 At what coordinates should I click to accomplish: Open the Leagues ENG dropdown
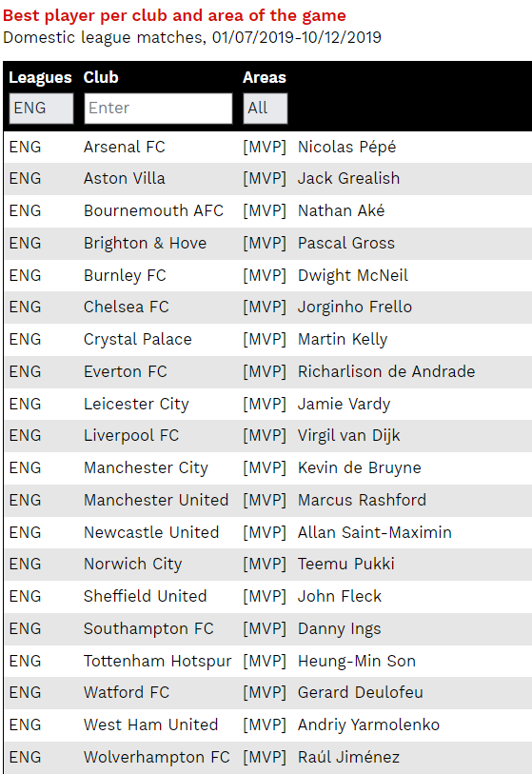point(42,109)
